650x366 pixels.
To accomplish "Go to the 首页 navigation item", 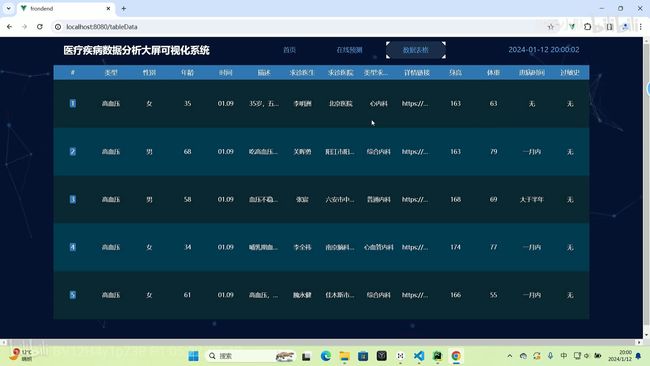I will coord(289,50).
